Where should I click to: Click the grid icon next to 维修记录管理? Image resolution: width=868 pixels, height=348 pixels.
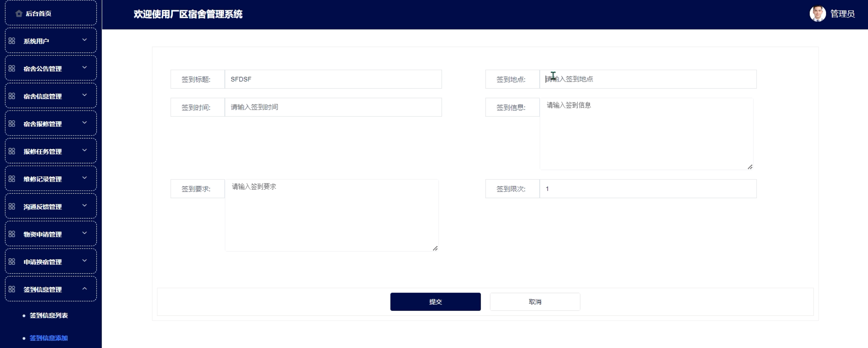coord(12,179)
